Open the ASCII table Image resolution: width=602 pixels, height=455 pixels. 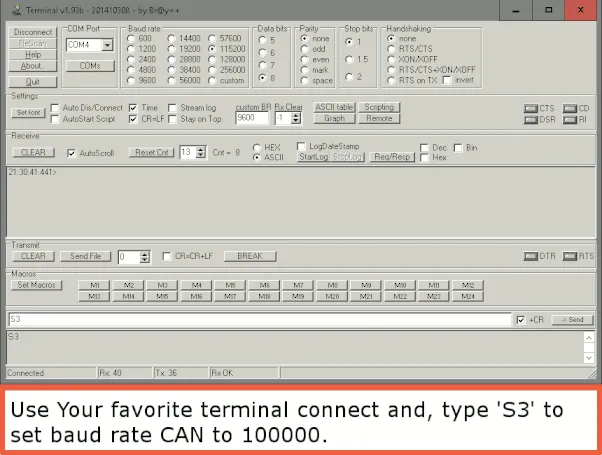334,107
